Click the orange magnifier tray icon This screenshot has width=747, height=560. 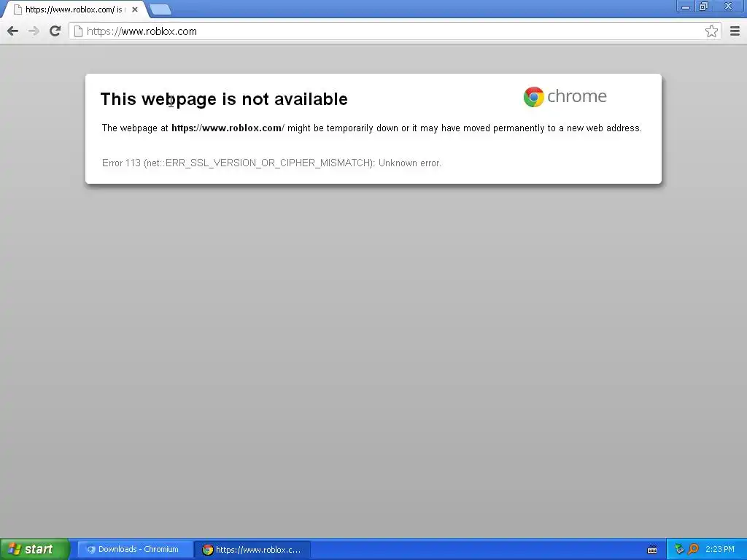(x=693, y=550)
